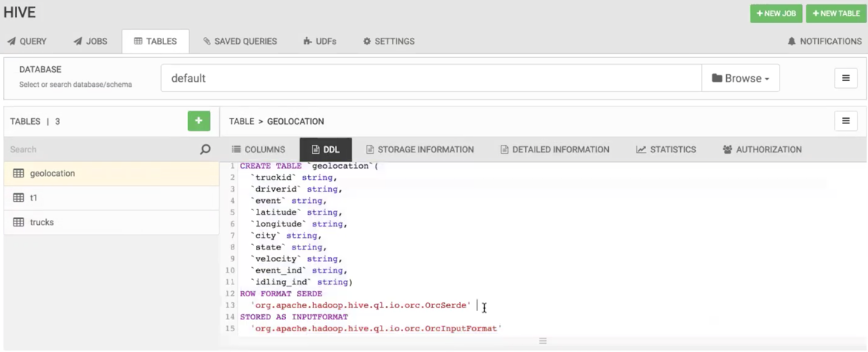The height and width of the screenshot is (352, 868).
Task: Select the trucks table
Action: pos(111,222)
